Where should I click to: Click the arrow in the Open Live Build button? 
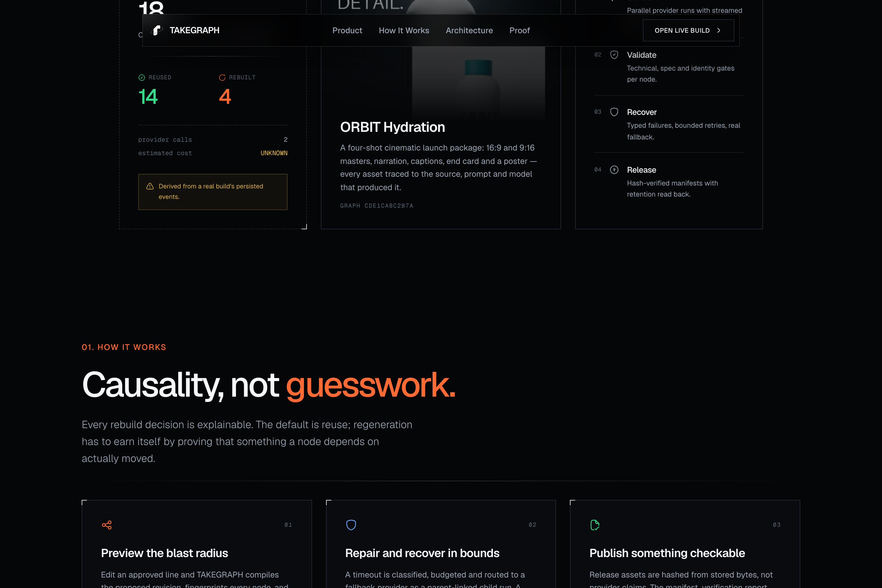coord(718,30)
